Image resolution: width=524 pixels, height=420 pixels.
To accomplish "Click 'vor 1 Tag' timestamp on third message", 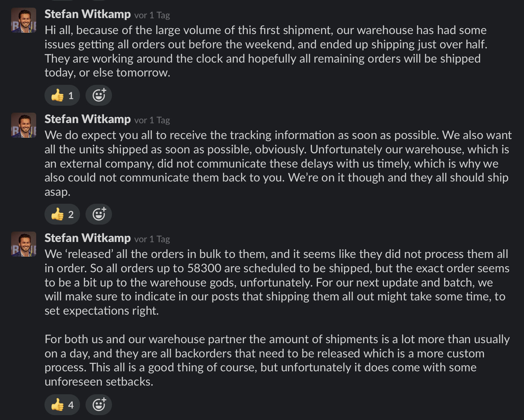I will coord(152,239).
